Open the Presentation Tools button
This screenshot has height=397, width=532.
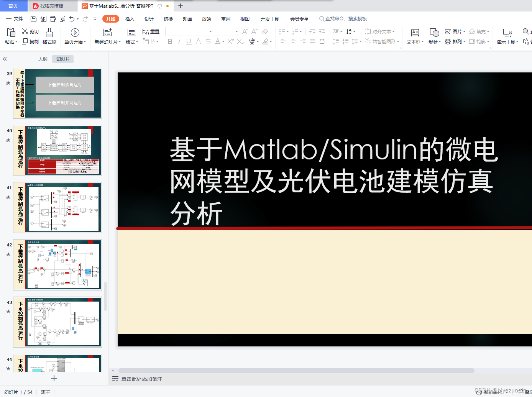(x=507, y=36)
